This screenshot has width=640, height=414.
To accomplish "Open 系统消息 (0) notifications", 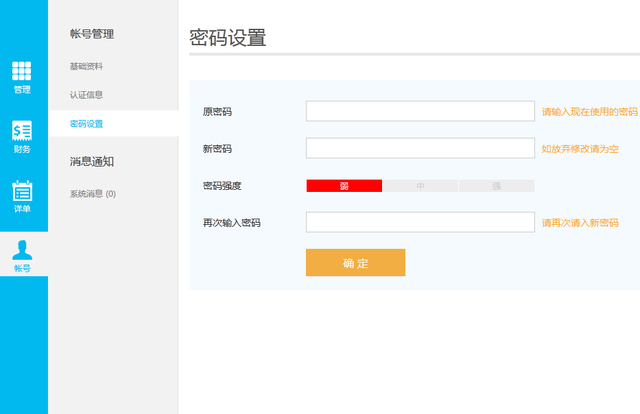I will point(93,194).
